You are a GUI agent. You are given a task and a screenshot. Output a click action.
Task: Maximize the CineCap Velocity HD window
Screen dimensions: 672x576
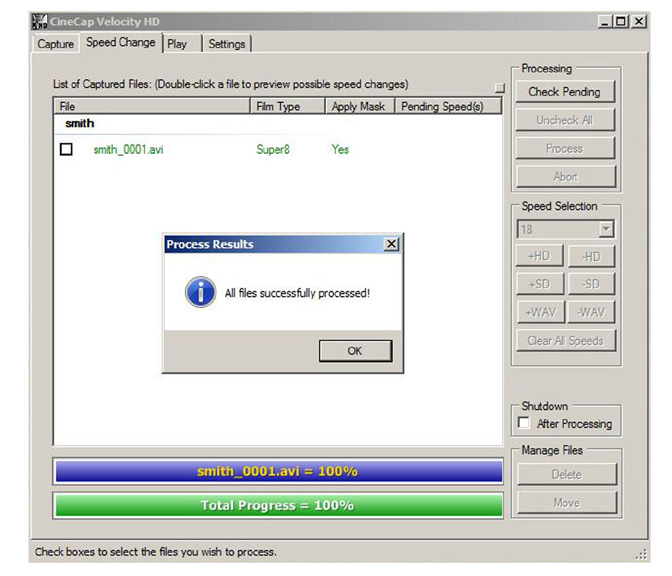621,21
